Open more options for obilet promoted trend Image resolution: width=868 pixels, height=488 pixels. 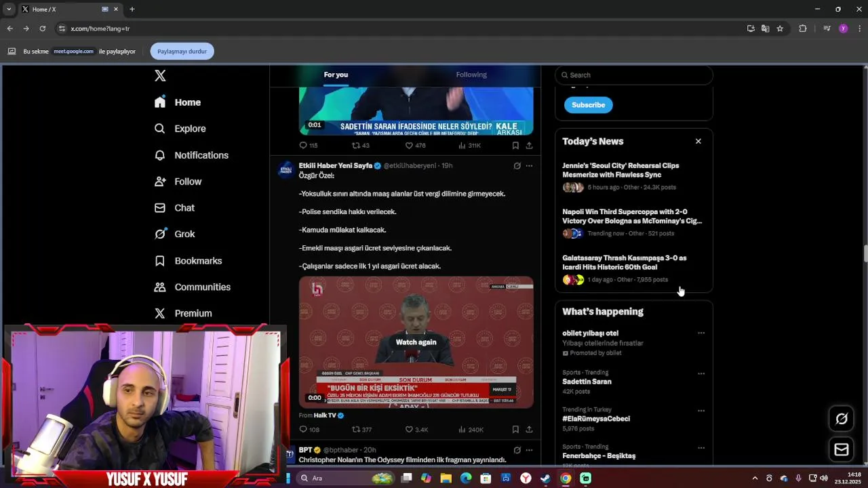(x=701, y=333)
